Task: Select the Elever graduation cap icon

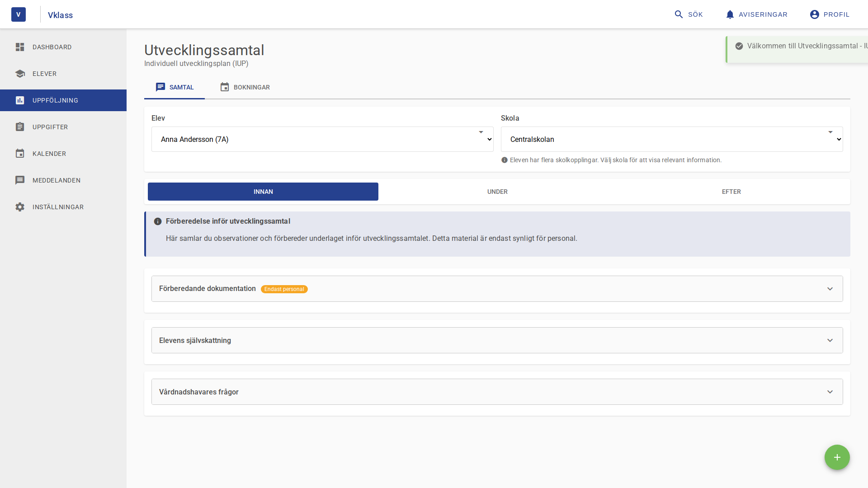Action: (20, 74)
